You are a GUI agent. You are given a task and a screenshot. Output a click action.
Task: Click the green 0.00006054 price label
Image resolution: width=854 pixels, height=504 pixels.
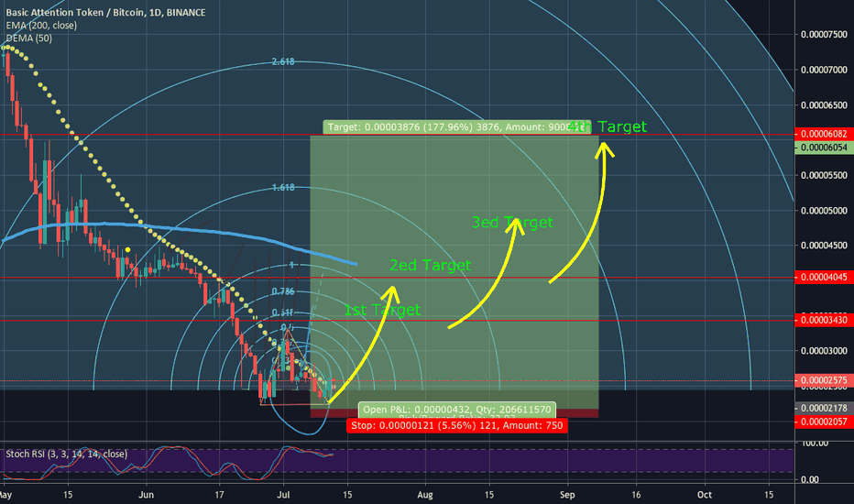[824, 148]
